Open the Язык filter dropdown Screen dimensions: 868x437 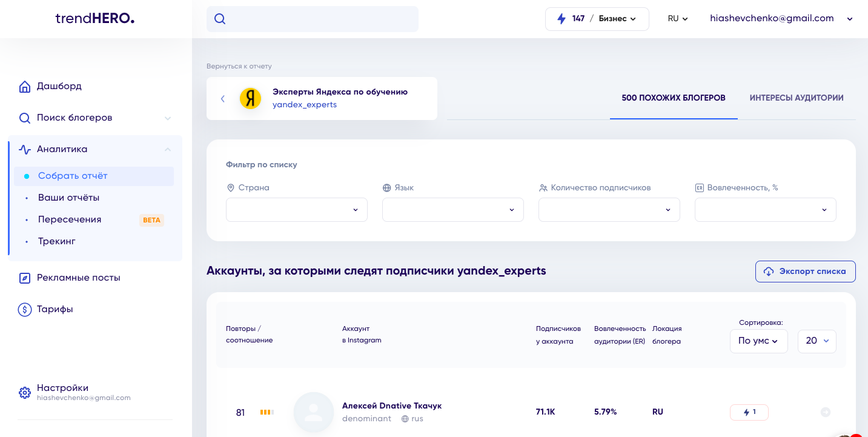pos(453,210)
